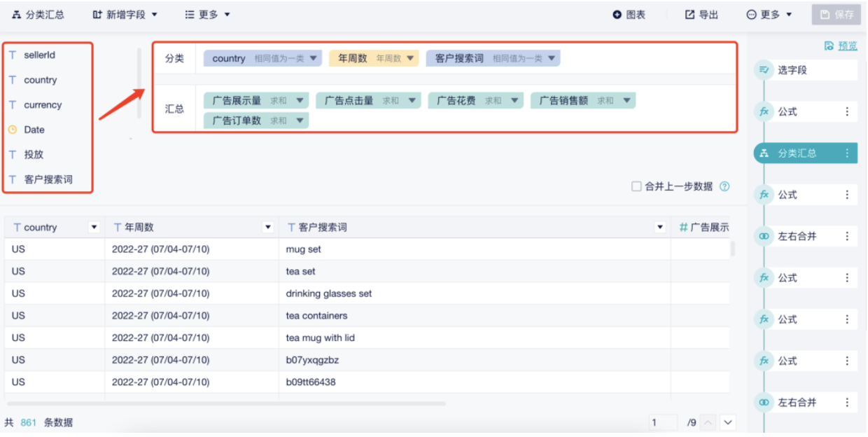
Task: Open three-dot menu of the fifth 公式 step
Action: 847,361
